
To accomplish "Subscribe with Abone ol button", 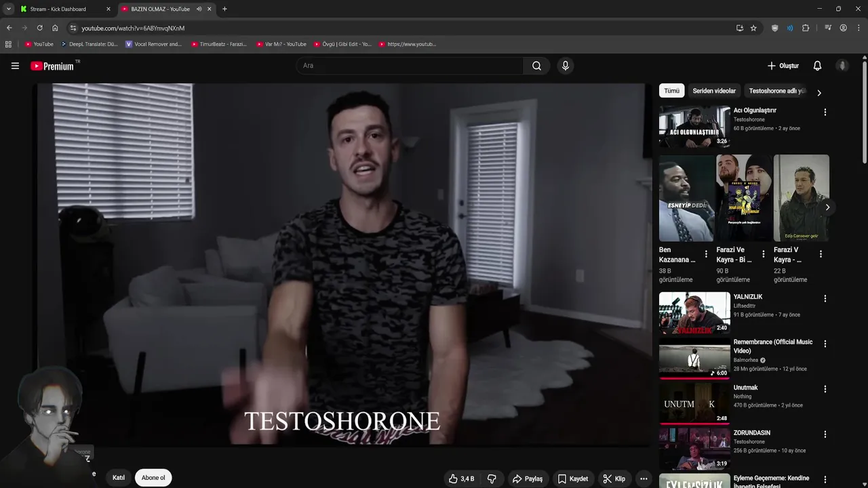I will point(153,478).
